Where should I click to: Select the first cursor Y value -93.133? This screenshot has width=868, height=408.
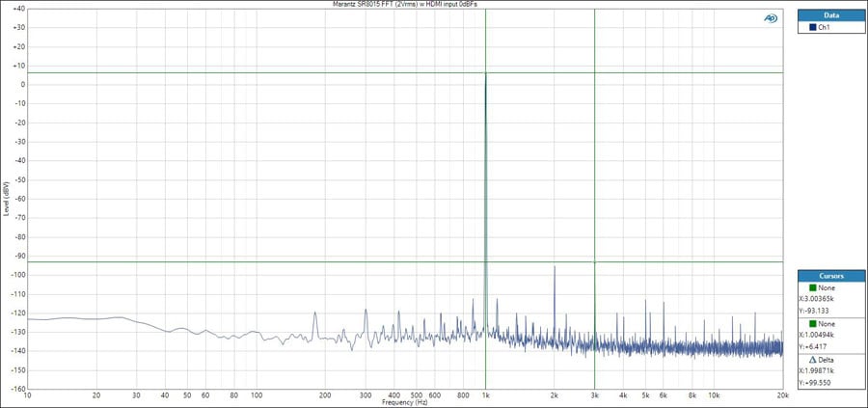point(817,311)
